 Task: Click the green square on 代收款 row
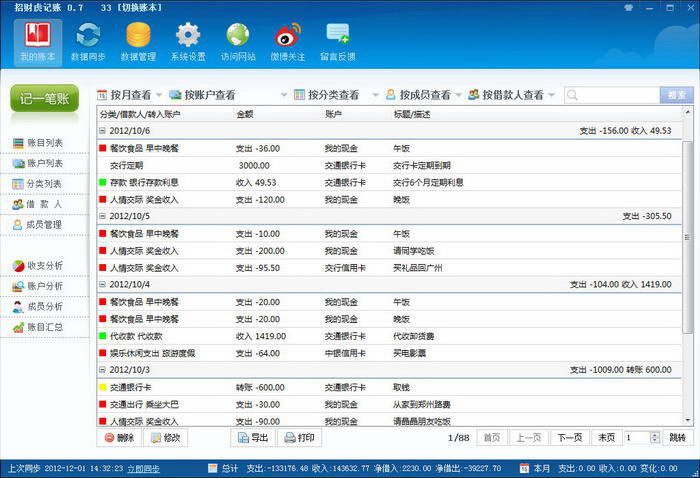pyautogui.click(x=103, y=336)
